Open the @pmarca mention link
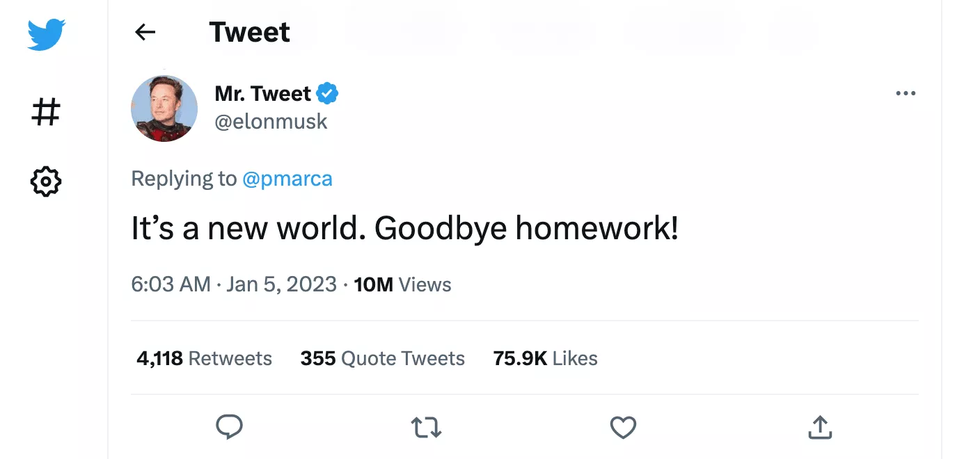 point(287,179)
